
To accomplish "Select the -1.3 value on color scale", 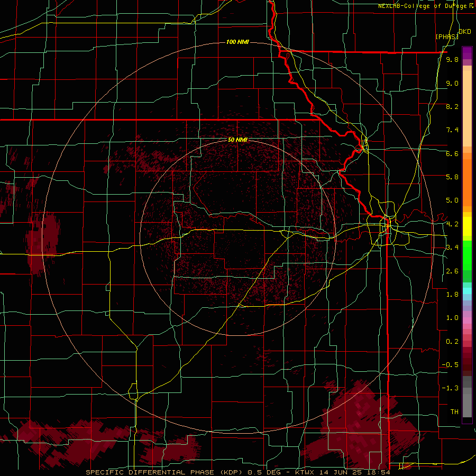I will pos(450,388).
